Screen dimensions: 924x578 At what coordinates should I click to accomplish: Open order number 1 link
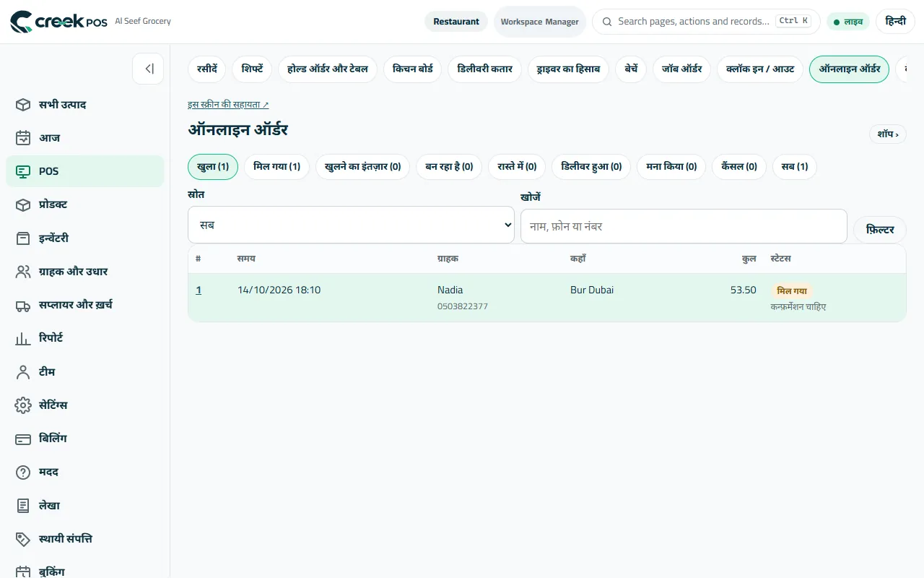point(199,290)
